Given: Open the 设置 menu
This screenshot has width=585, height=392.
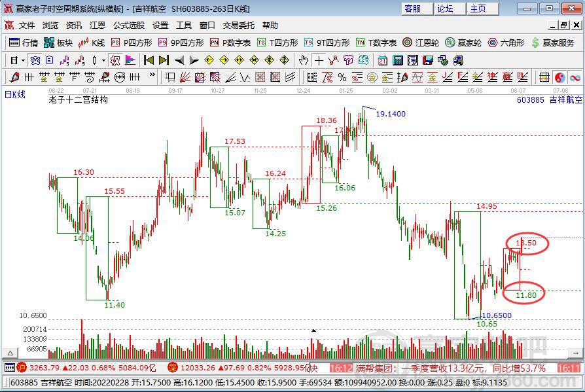Looking at the screenshot, I should 160,26.
